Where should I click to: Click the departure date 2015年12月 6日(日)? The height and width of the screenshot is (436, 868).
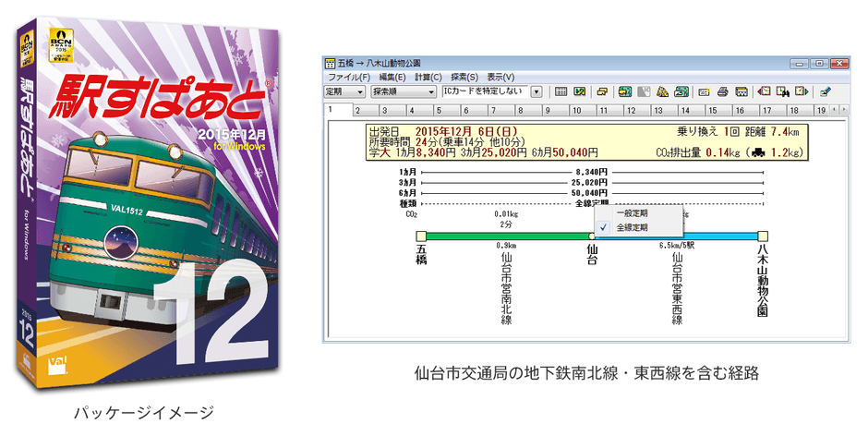tap(466, 132)
